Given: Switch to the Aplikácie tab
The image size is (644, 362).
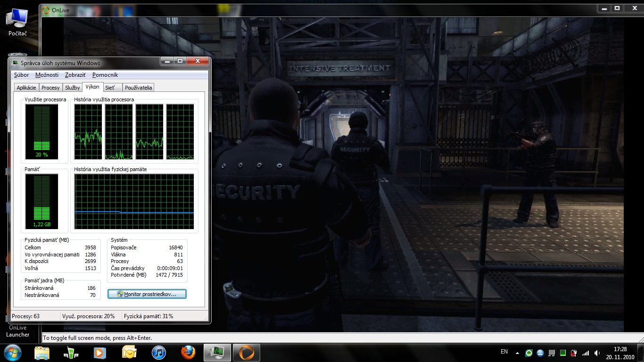Looking at the screenshot, I should click(26, 88).
